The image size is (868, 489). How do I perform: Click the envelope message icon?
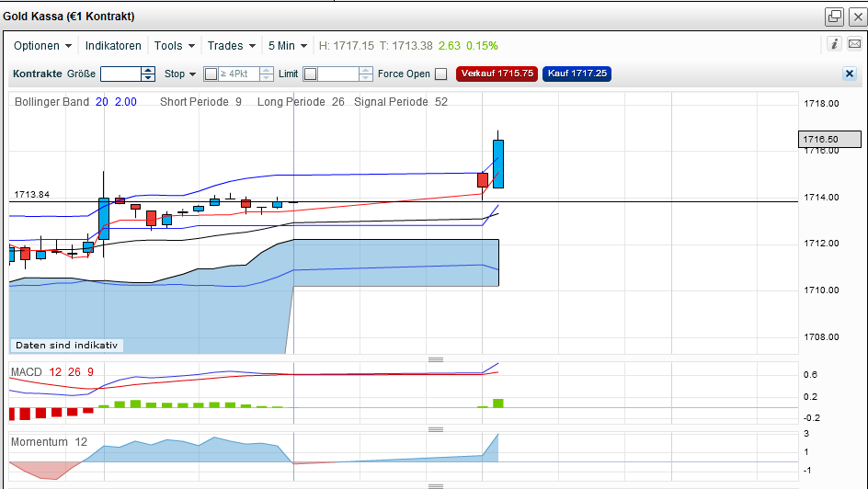point(855,43)
